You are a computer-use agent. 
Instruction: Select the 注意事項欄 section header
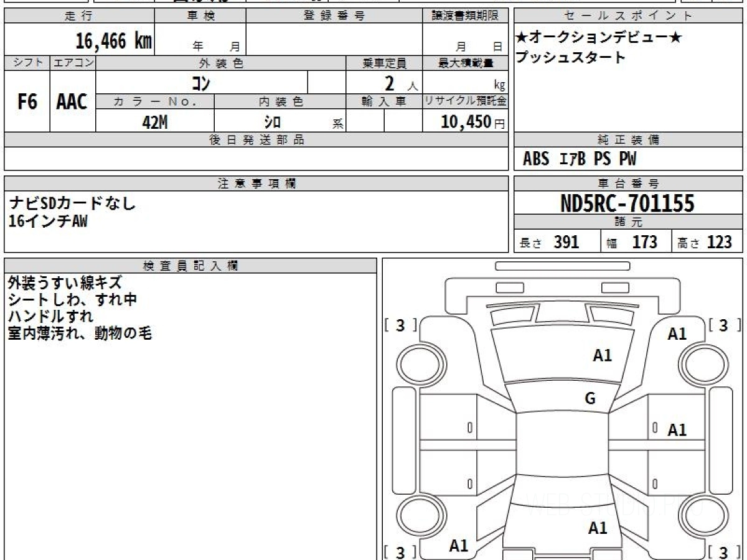click(x=256, y=184)
